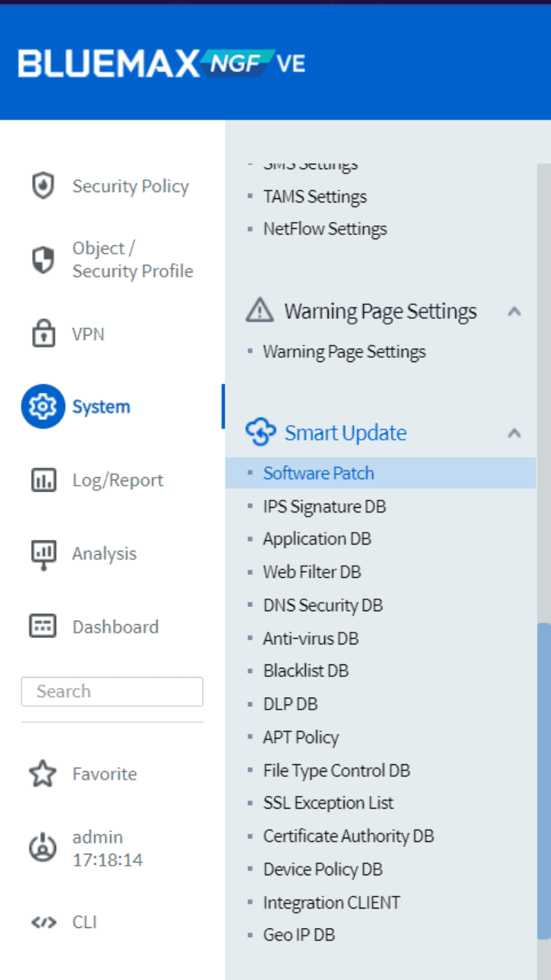This screenshot has width=551, height=980.
Task: Click the Smart Update section heading
Action: coord(346,433)
